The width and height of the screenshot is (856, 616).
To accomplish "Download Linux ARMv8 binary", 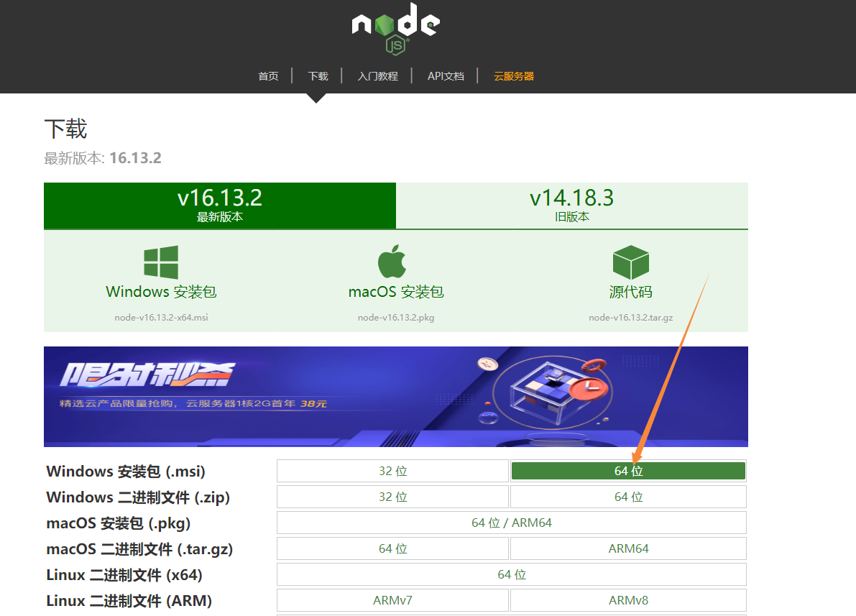I will pyautogui.click(x=628, y=600).
